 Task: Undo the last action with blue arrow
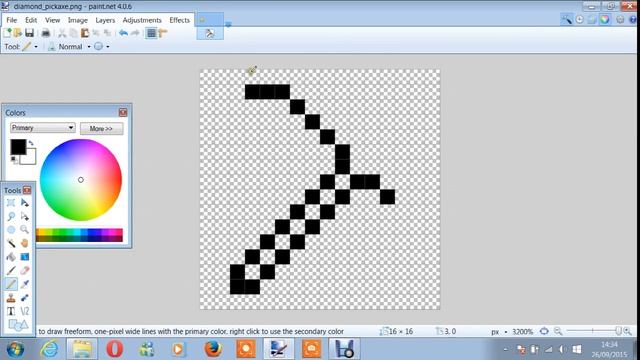tap(123, 33)
